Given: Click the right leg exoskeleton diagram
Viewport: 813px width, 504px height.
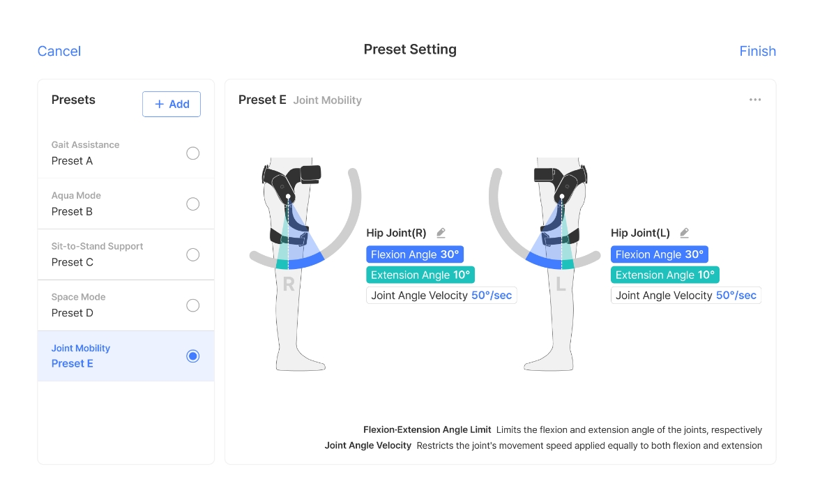Looking at the screenshot, I should tap(294, 265).
